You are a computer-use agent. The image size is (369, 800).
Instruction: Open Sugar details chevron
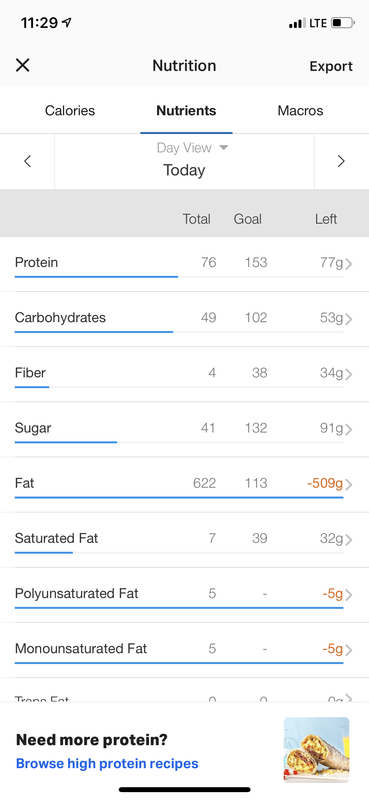click(x=349, y=429)
